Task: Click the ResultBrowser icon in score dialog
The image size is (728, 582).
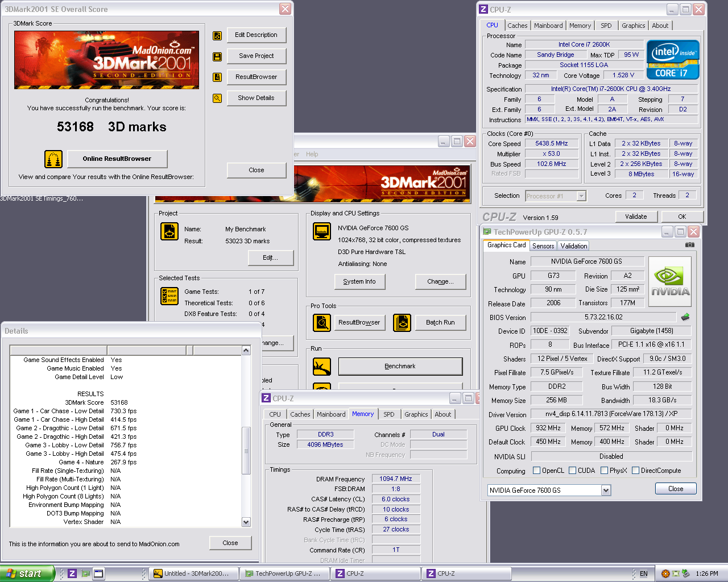Action: click(x=217, y=77)
